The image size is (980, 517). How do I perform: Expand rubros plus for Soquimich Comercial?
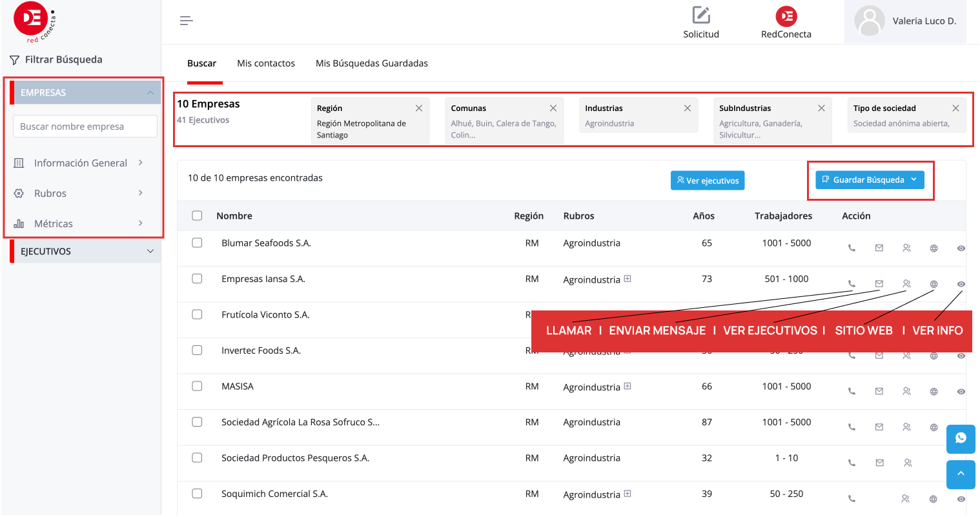click(628, 494)
